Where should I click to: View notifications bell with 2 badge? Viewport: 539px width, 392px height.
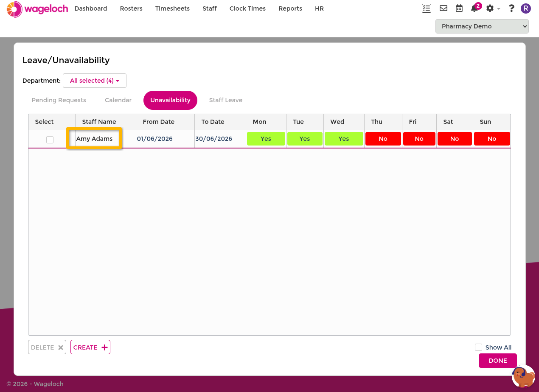click(475, 8)
